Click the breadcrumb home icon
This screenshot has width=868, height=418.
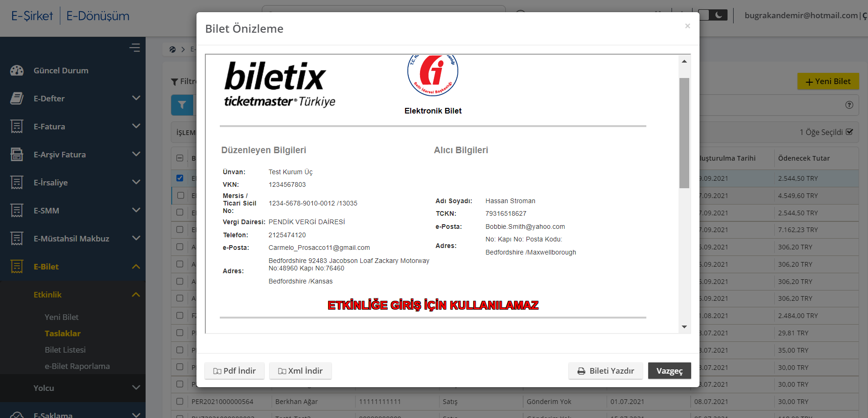click(172, 50)
